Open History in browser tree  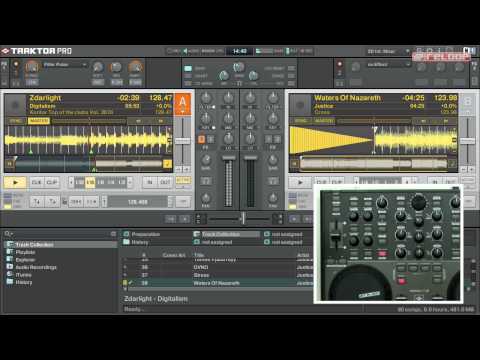pos(24,282)
